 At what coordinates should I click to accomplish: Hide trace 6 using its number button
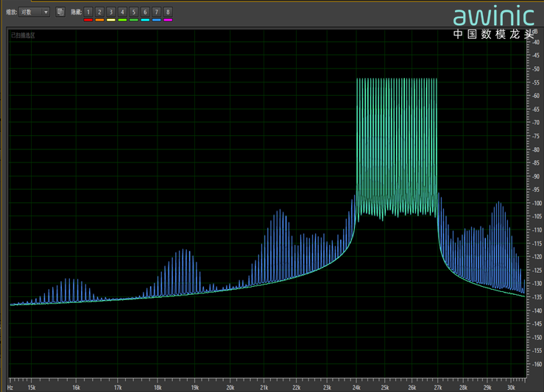[x=145, y=12]
